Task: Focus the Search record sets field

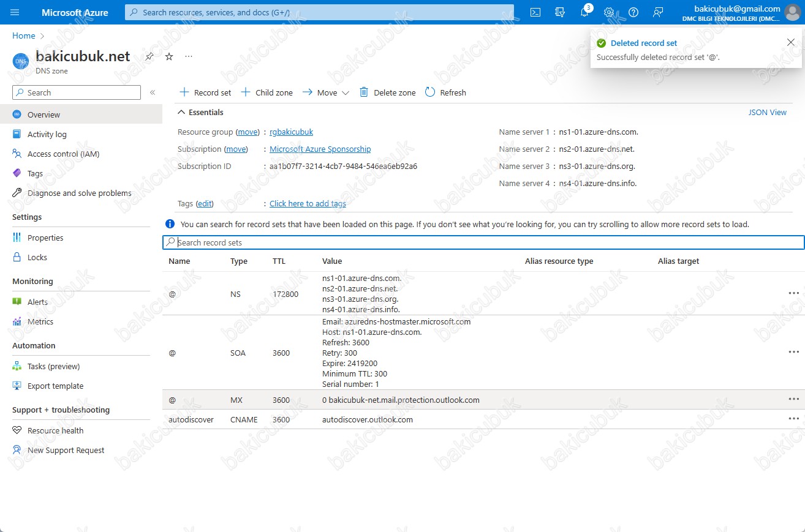Action: coord(483,242)
